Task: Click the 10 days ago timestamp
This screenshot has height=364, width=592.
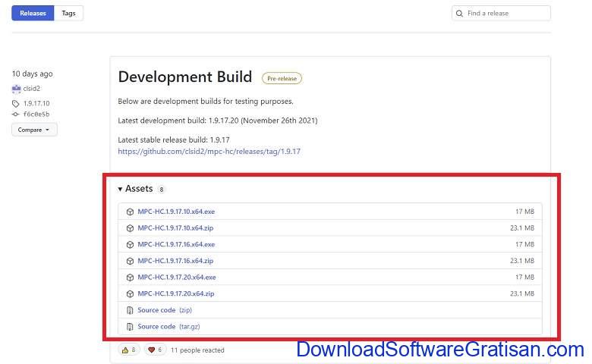Action: click(33, 74)
